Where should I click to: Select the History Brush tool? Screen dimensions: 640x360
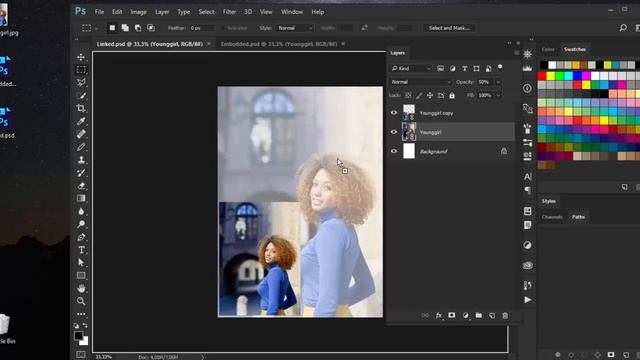click(x=81, y=173)
